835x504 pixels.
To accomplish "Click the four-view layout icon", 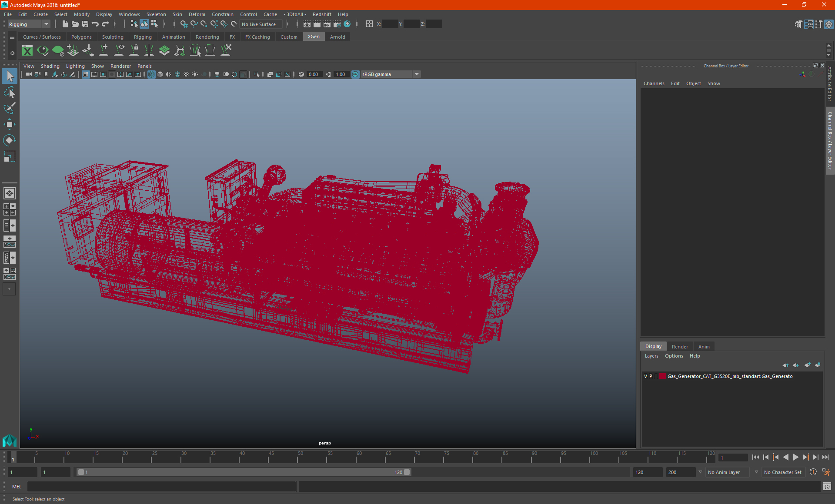I will [x=10, y=209].
